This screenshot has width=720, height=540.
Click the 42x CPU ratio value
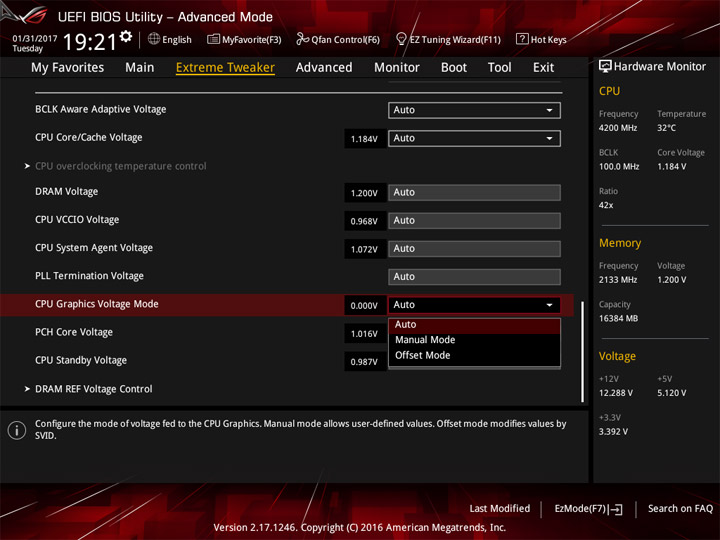pyautogui.click(x=606, y=205)
